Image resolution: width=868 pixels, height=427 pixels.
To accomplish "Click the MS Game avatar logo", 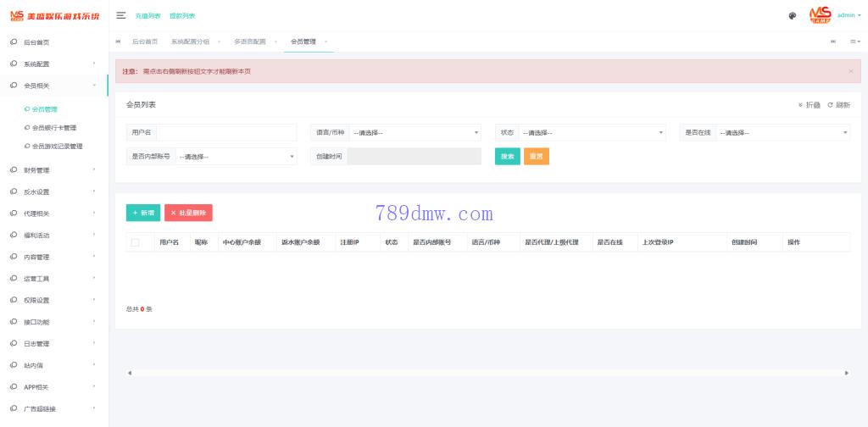I will (820, 15).
